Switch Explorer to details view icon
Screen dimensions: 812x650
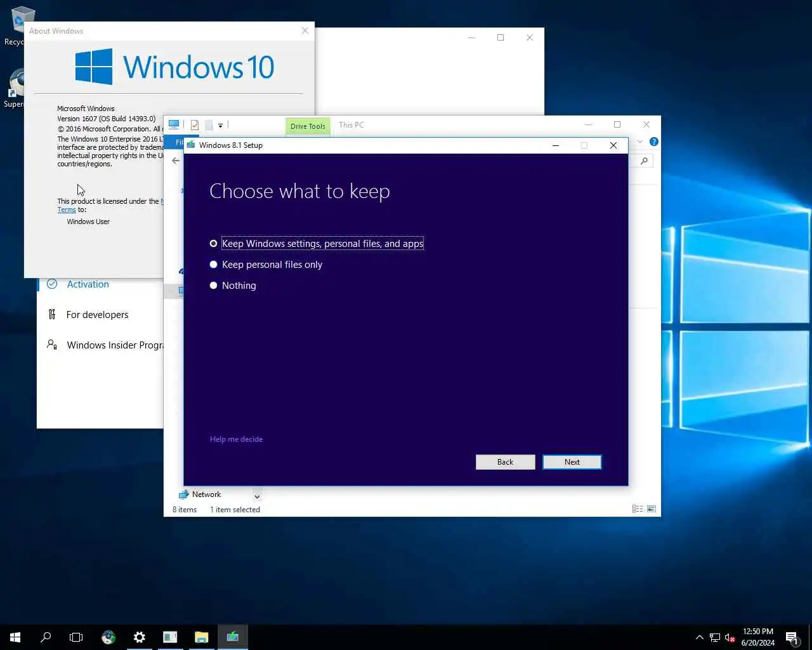(x=638, y=509)
